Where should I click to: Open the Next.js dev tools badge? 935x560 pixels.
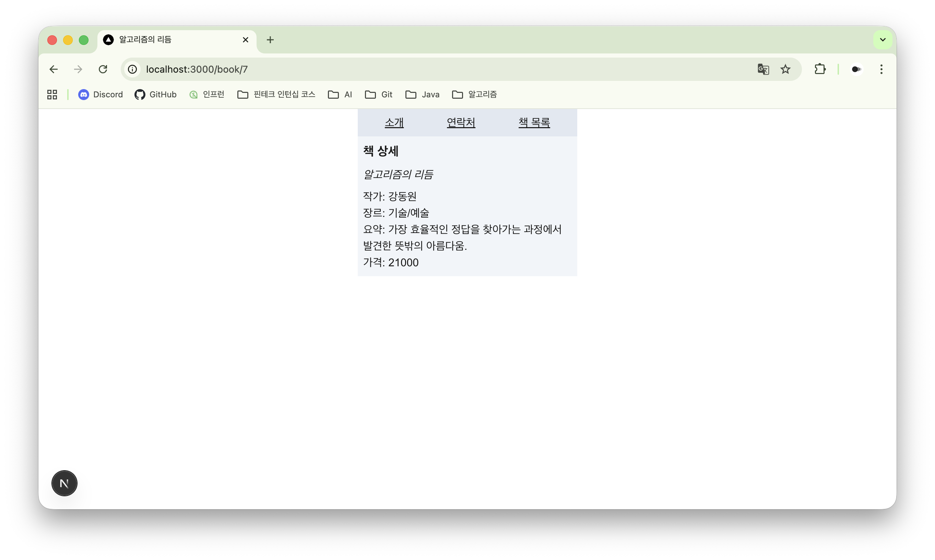(x=64, y=483)
